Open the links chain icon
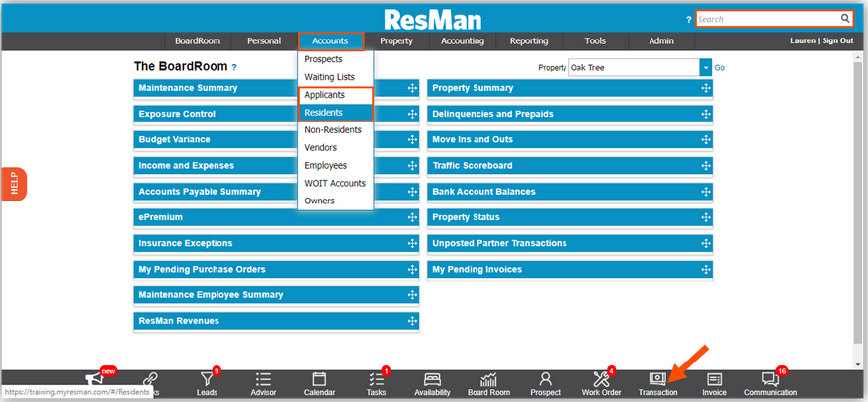The image size is (868, 402). point(150,379)
